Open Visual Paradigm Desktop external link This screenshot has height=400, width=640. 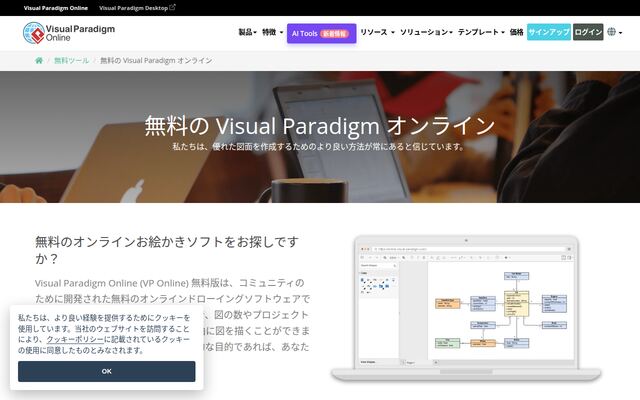tap(137, 8)
